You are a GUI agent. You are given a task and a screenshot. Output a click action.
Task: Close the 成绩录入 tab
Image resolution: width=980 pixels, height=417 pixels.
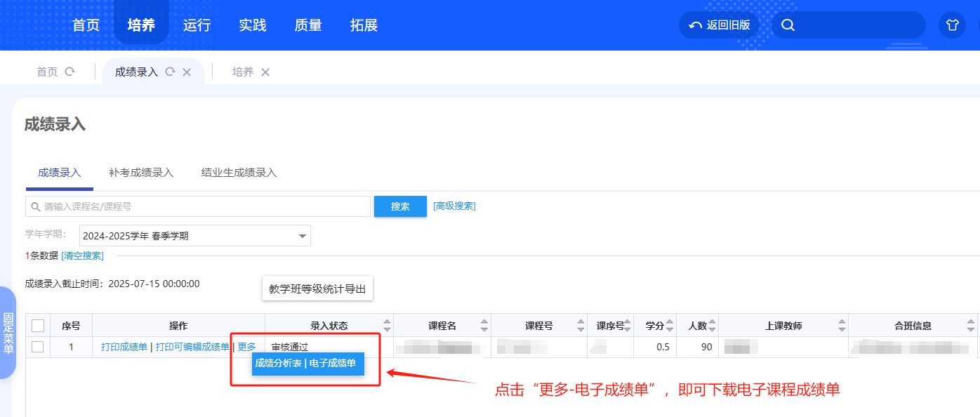[187, 72]
